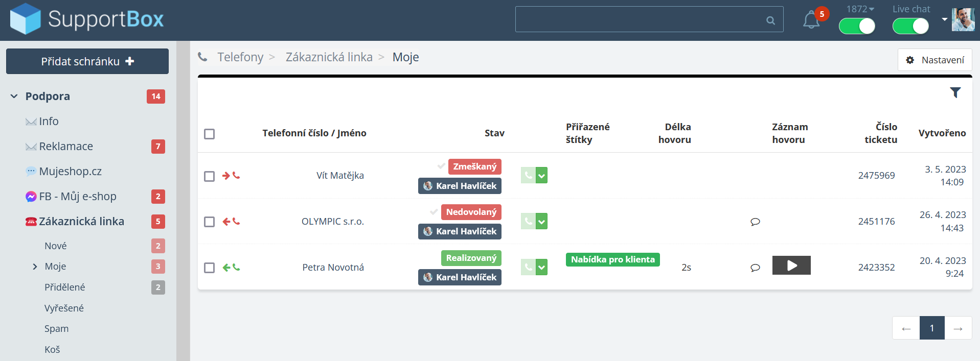Open note bubble for OLYMPIC s.r.o. call
980x361 pixels.
[755, 222]
